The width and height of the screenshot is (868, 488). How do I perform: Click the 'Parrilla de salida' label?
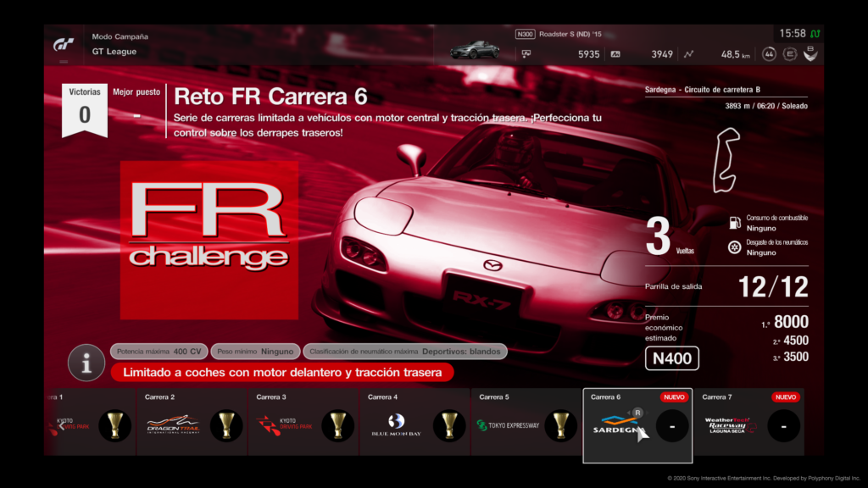(673, 286)
